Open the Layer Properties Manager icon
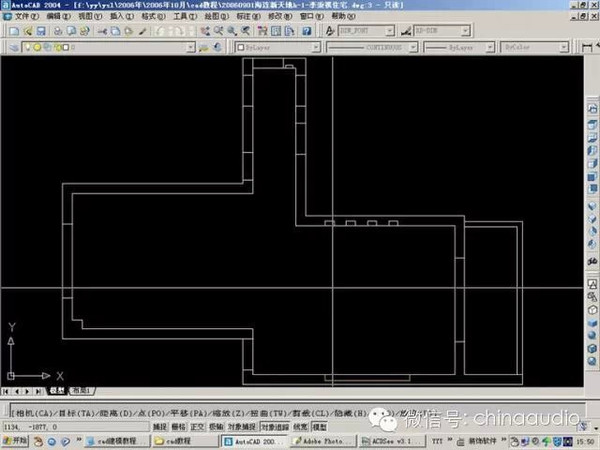This screenshot has width=600, height=450. 14,47
